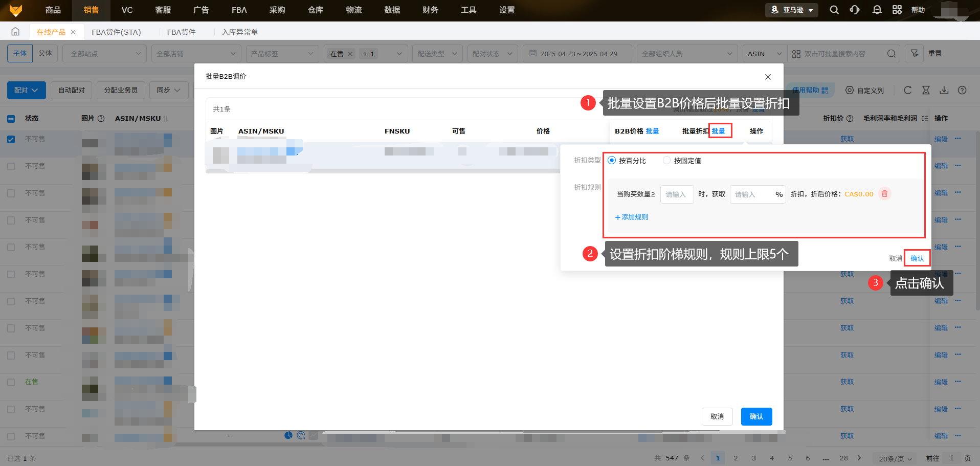Expand the 全部站点 dropdown
980x466 pixels.
[105, 54]
